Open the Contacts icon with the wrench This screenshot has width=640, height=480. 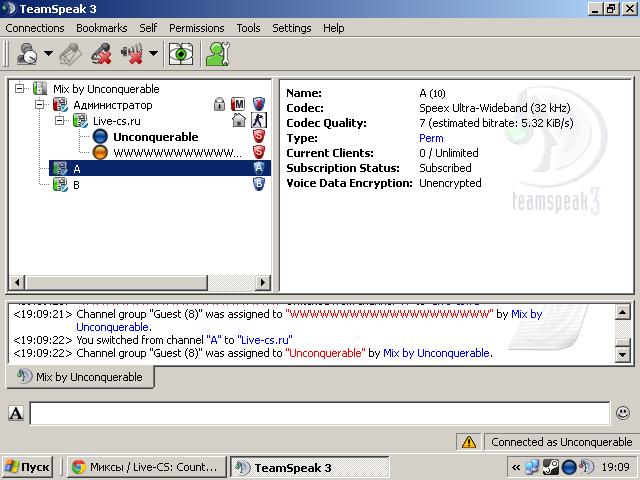click(x=218, y=53)
